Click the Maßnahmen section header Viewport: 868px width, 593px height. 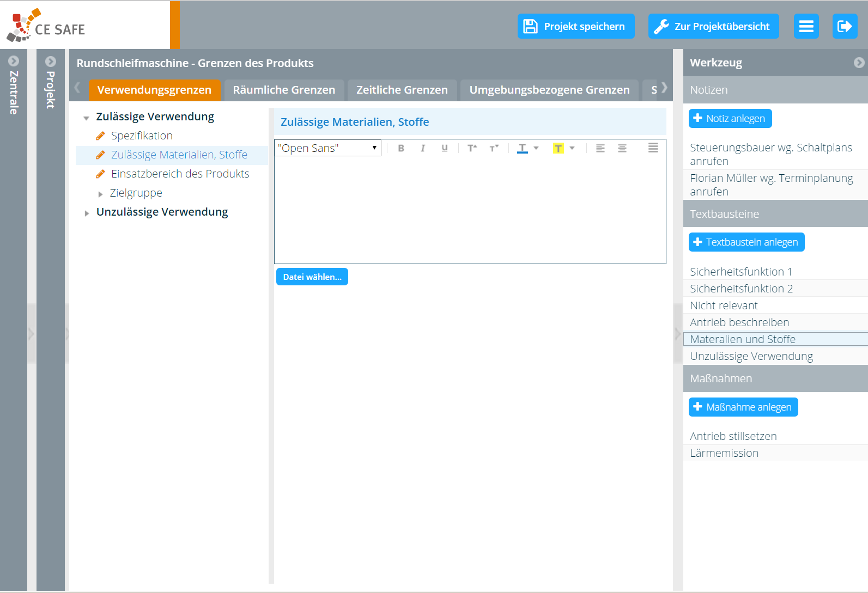775,378
